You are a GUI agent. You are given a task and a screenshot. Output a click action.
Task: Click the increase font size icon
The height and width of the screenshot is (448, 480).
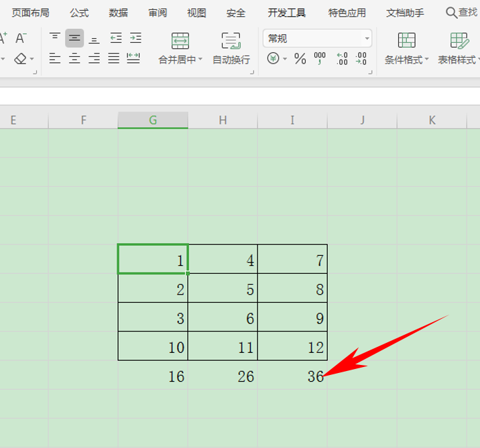pos(3,38)
